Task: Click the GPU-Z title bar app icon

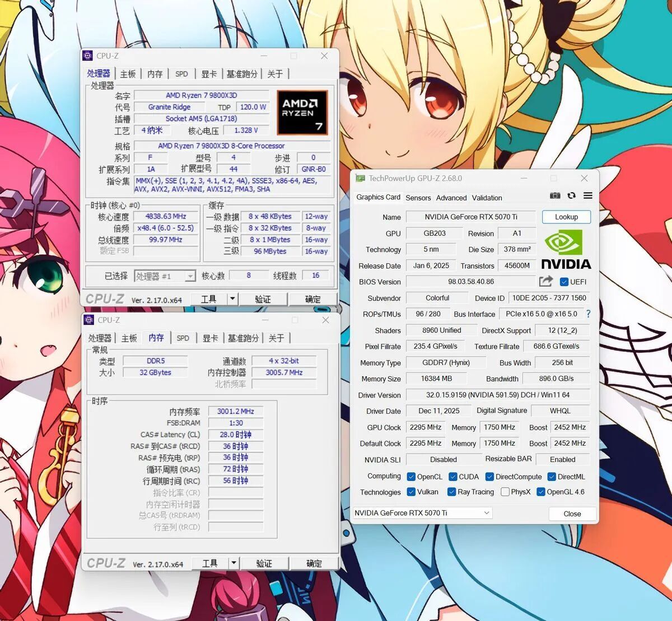Action: pyautogui.click(x=360, y=178)
